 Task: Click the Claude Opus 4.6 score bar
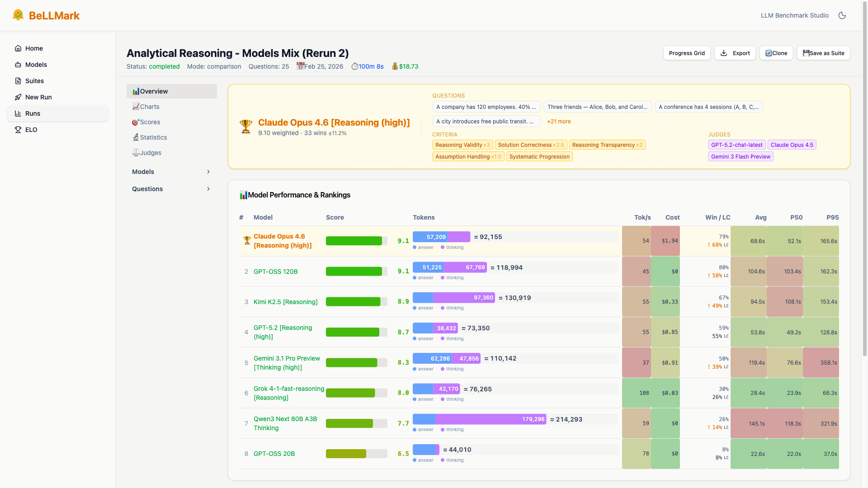pyautogui.click(x=356, y=241)
